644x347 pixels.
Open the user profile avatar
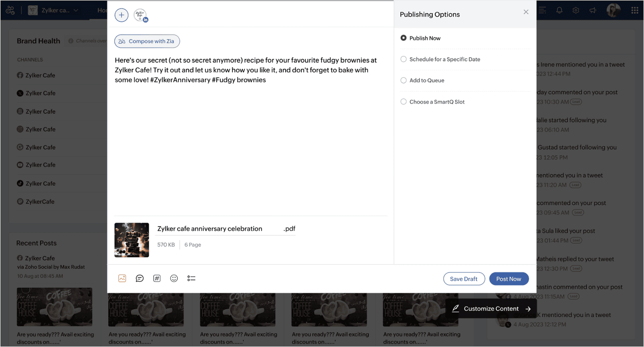[x=613, y=10]
